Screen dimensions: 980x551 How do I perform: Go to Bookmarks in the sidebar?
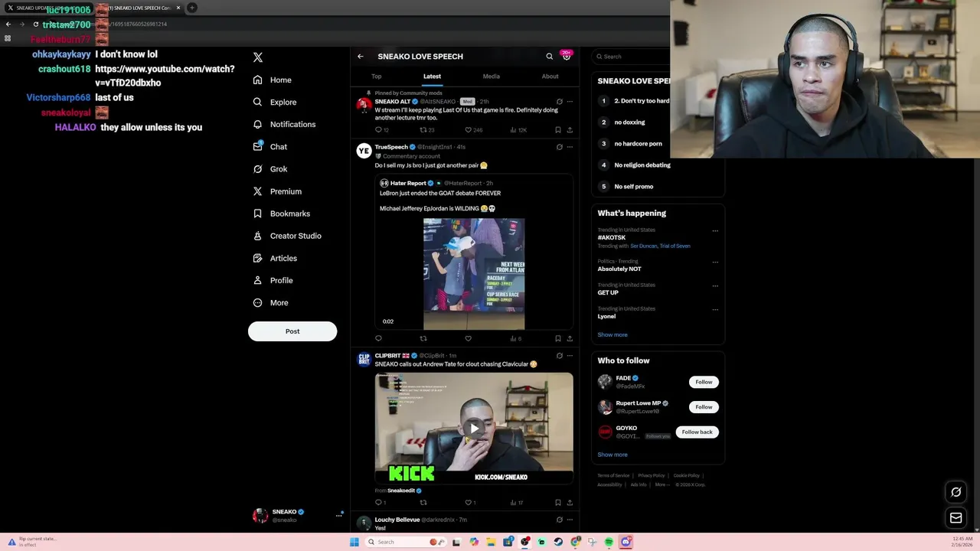pyautogui.click(x=281, y=214)
